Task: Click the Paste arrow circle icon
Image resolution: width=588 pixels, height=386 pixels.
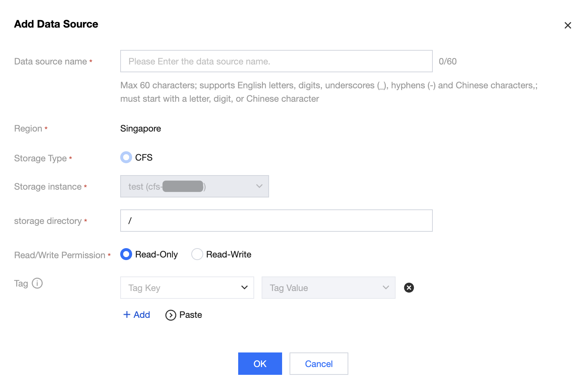Action: (171, 315)
